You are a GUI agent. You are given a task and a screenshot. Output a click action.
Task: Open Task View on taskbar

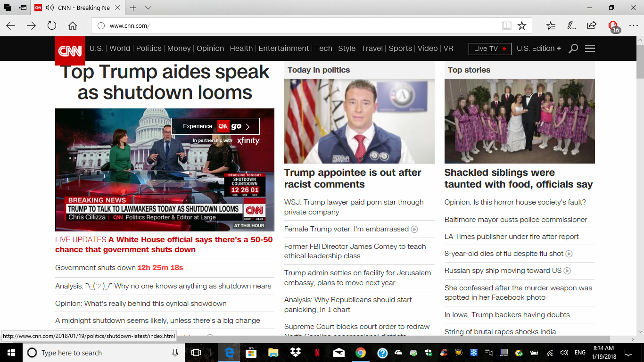[x=196, y=353]
